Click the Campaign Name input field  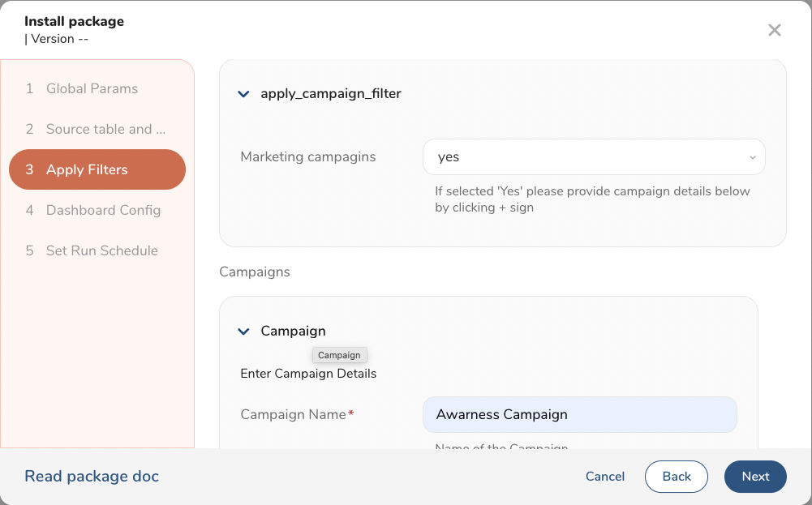(579, 414)
